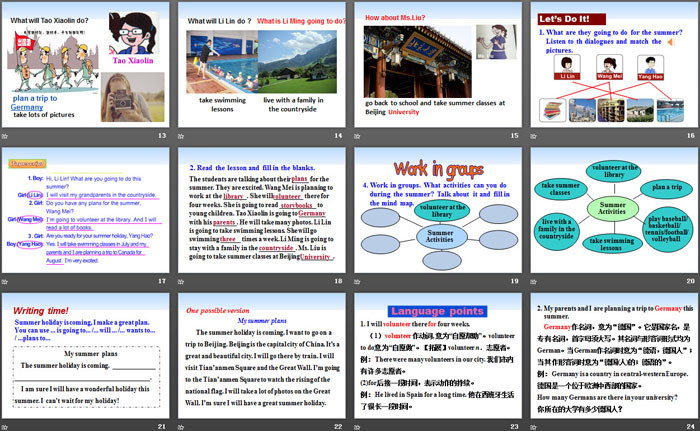This screenshot has height=431, width=700.
Task: Click the 'Germany' hyperlink on the Tao Xiaolin slide
Action: click(x=27, y=107)
